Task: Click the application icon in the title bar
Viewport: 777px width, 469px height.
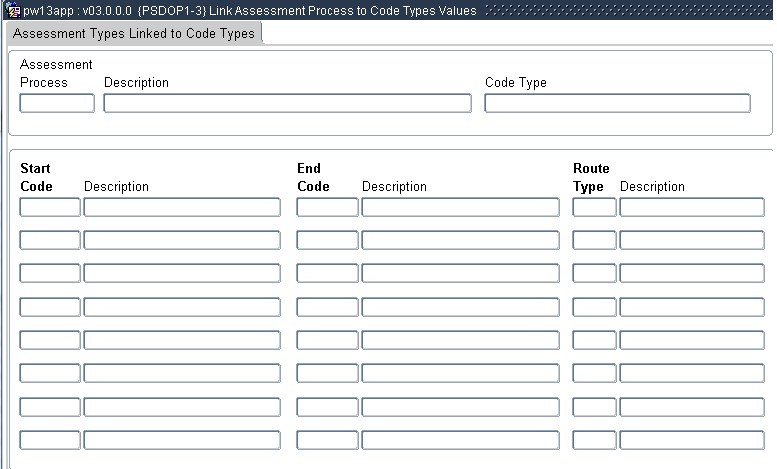Action: click(x=13, y=11)
